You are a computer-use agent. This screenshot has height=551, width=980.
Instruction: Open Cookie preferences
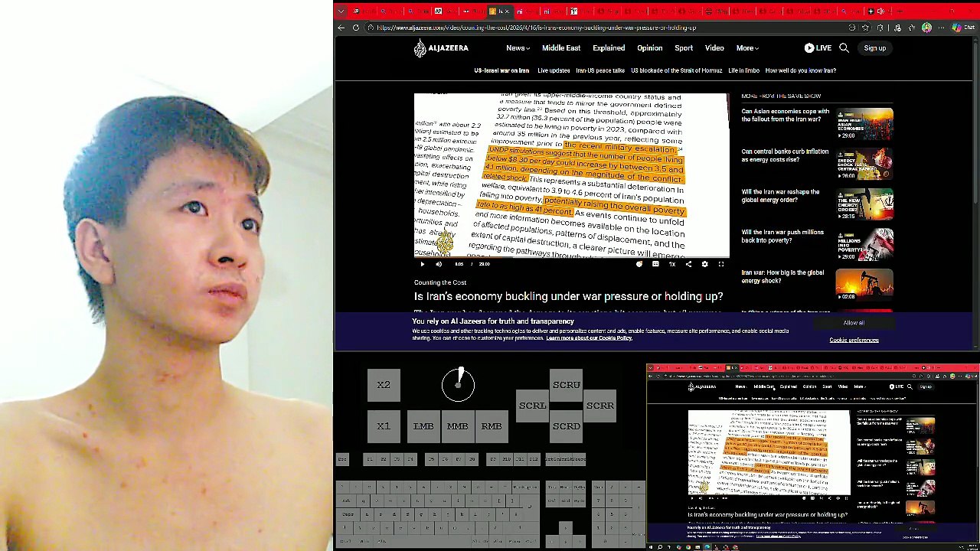[x=854, y=340]
